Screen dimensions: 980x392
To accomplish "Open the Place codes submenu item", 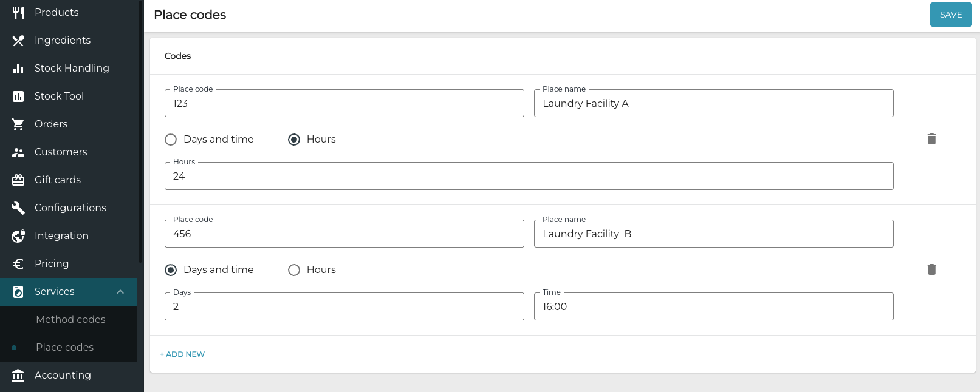I will 64,347.
